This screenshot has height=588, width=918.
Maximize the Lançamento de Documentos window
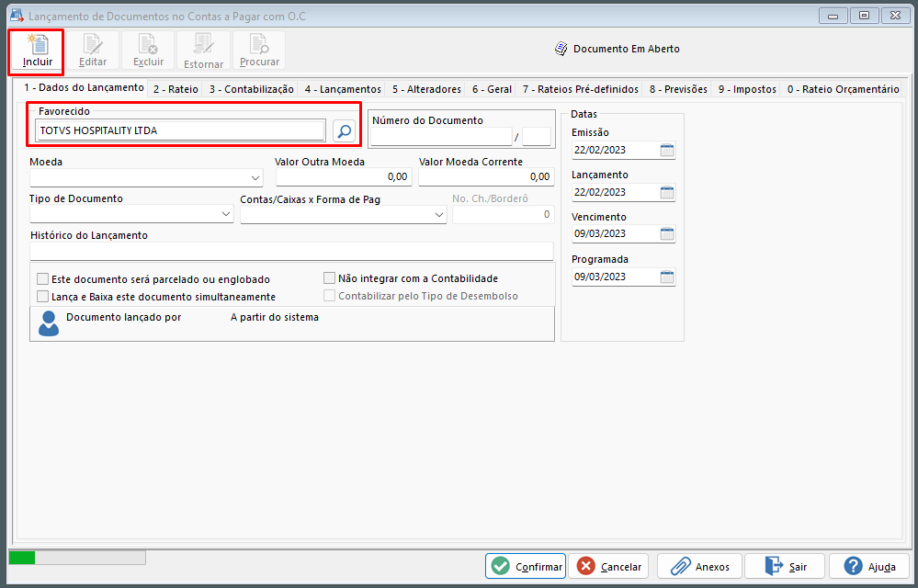click(x=864, y=16)
